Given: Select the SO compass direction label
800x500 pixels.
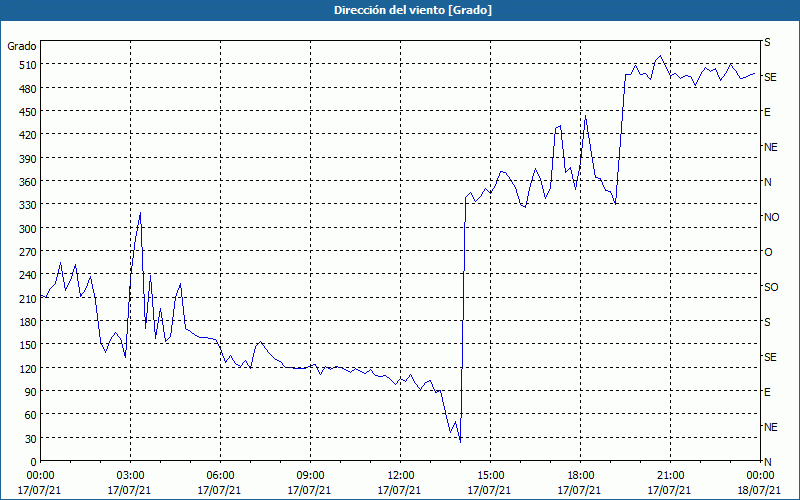Looking at the screenshot, I should (771, 287).
